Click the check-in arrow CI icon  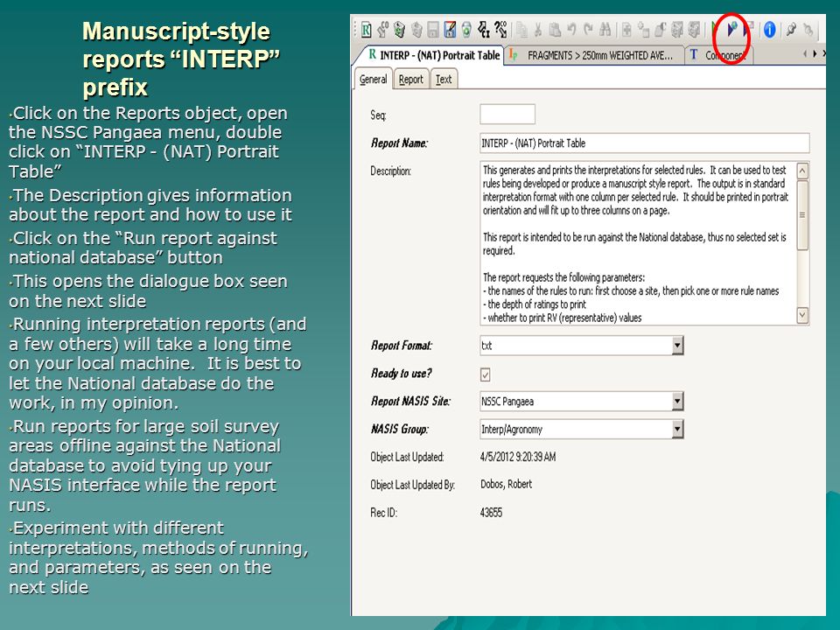pos(484,30)
